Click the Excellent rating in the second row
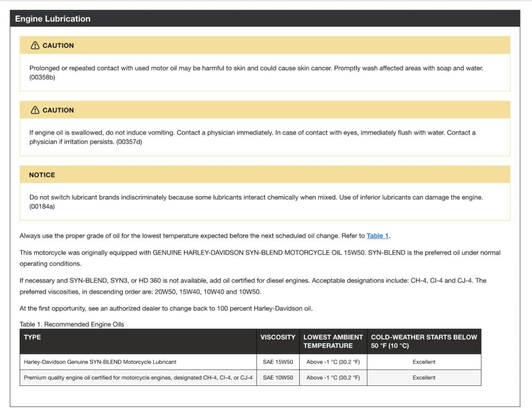 click(423, 377)
